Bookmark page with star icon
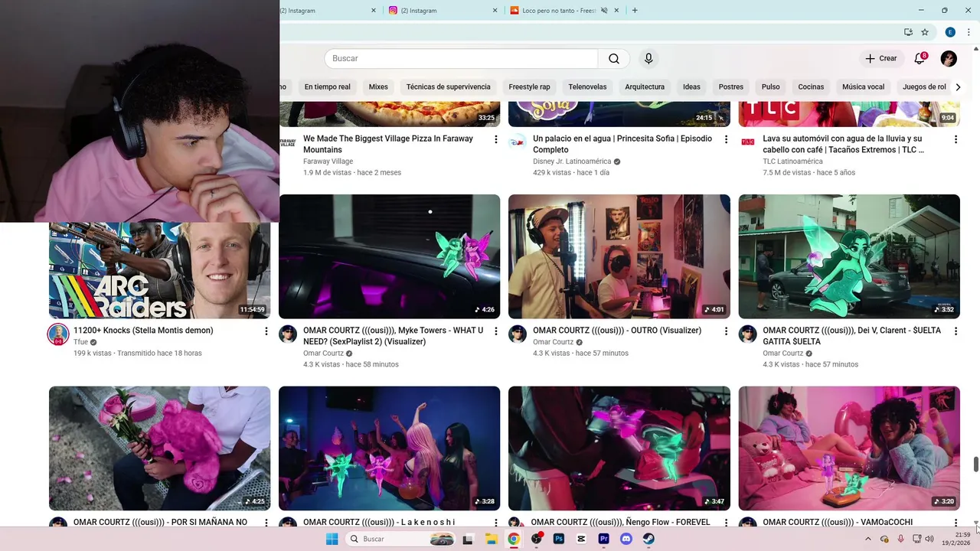Image resolution: width=980 pixels, height=551 pixels. [x=925, y=32]
